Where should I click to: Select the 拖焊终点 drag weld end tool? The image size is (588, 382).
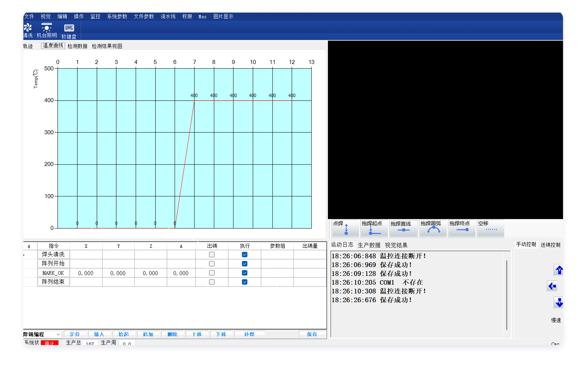(x=462, y=229)
